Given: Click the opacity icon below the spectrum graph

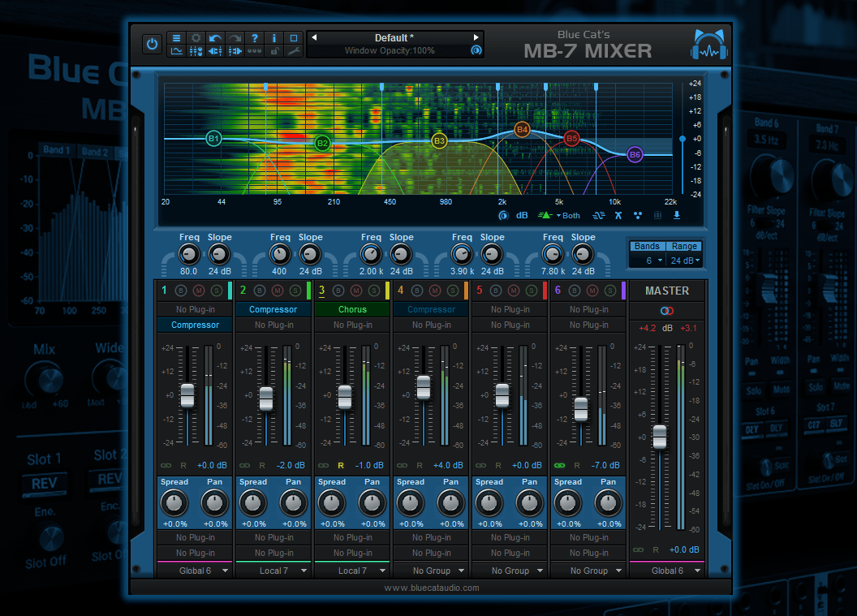Looking at the screenshot, I should (503, 215).
